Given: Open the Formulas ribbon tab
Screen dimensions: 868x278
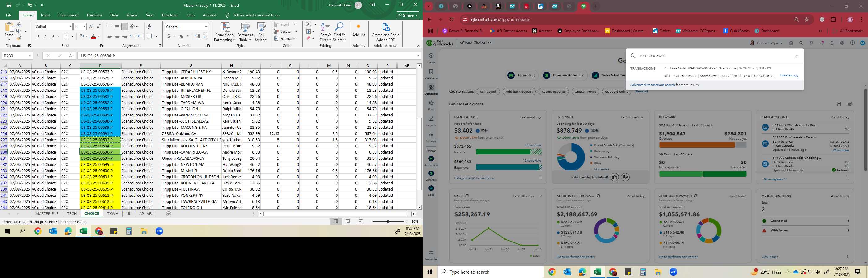Looking at the screenshot, I should pos(94,15).
